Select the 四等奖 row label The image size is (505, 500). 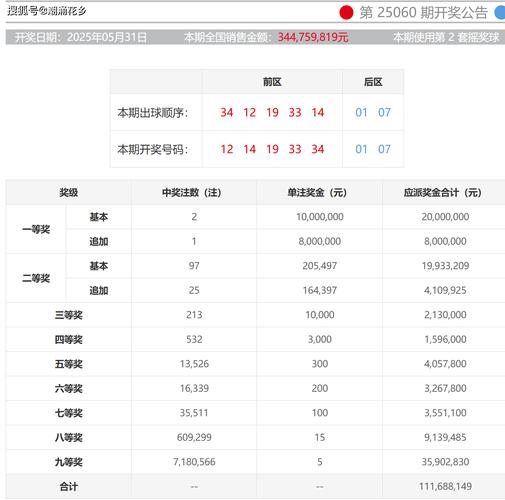tap(69, 340)
